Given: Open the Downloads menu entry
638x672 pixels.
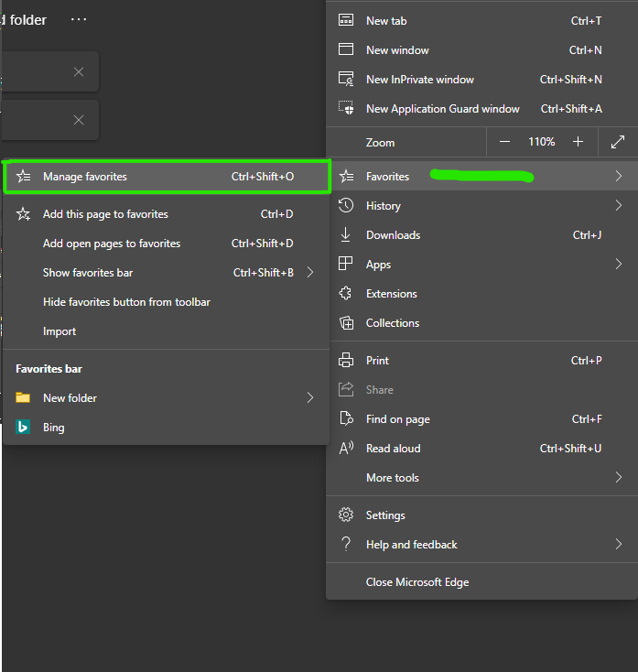Looking at the screenshot, I should (481, 235).
